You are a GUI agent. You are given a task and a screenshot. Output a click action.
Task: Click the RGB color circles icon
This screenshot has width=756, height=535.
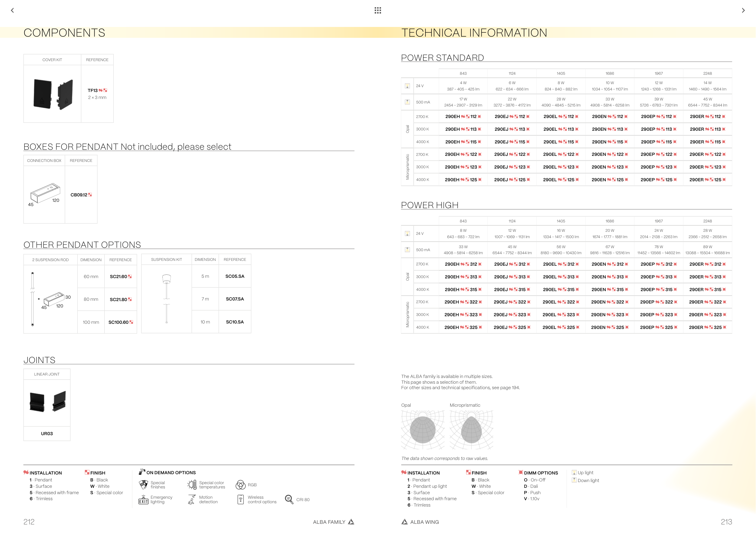[x=240, y=485]
